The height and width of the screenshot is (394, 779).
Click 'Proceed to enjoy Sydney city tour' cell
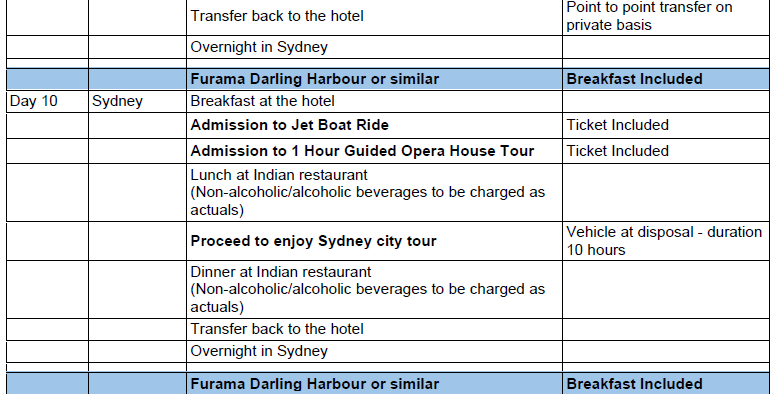pos(374,241)
